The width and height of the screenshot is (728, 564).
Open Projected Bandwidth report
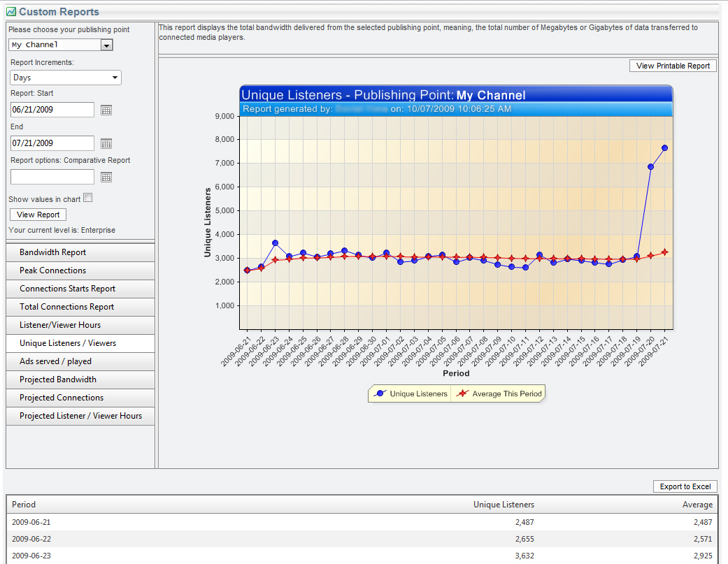click(80, 379)
